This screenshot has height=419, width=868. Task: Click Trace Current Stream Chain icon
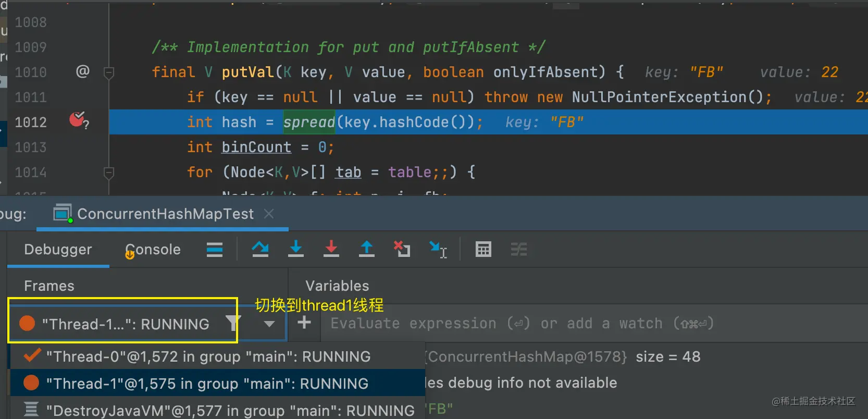pos(518,250)
